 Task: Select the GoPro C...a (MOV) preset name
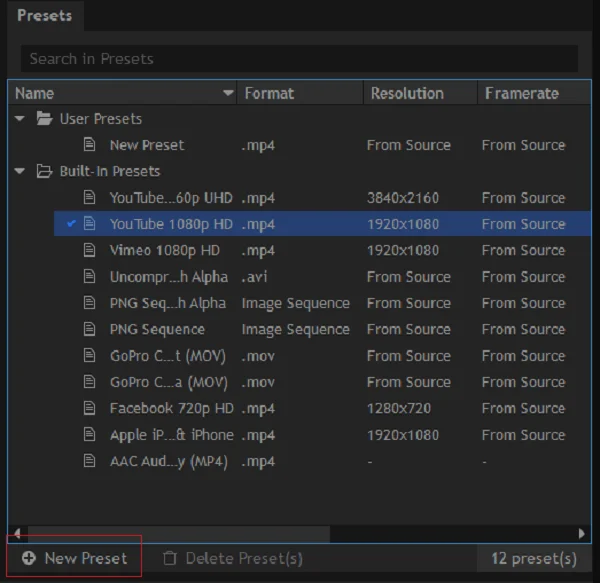pyautogui.click(x=169, y=383)
